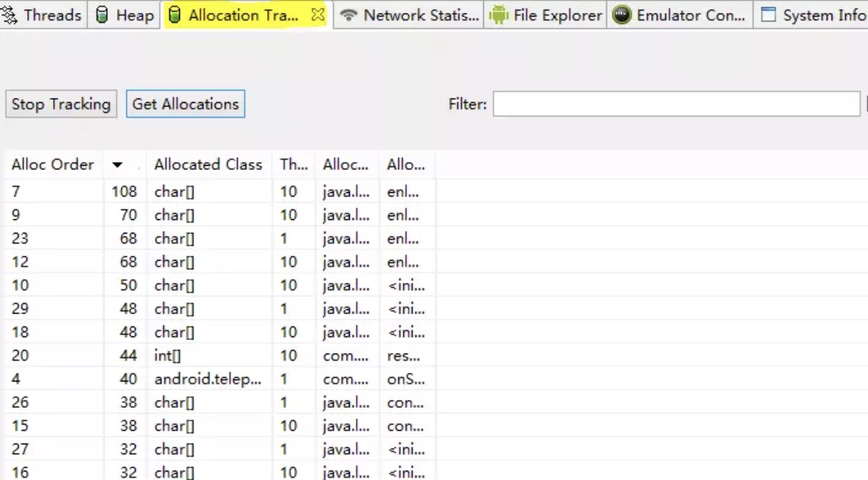Focus the Filter text field
Image resolution: width=868 pixels, height=480 pixels.
[675, 104]
